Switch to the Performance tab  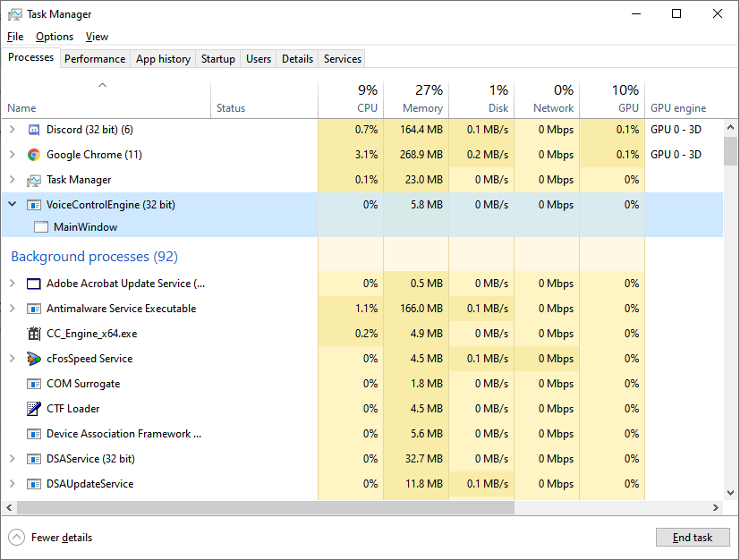click(x=95, y=59)
